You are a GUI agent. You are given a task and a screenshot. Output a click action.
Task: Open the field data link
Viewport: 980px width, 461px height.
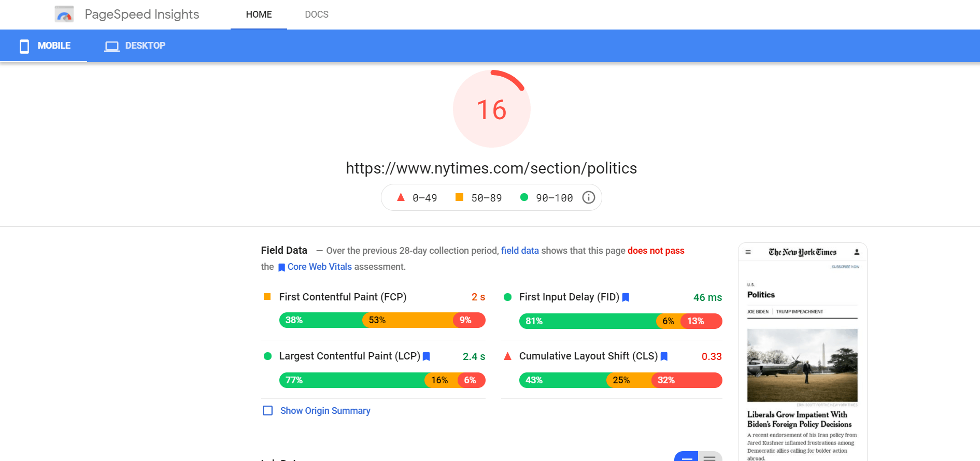(520, 251)
